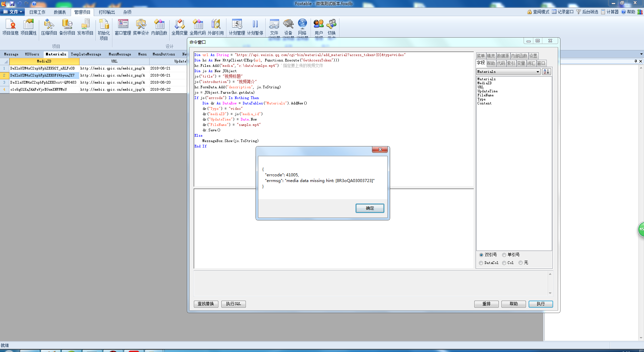Close the error message dialog

coord(380,149)
